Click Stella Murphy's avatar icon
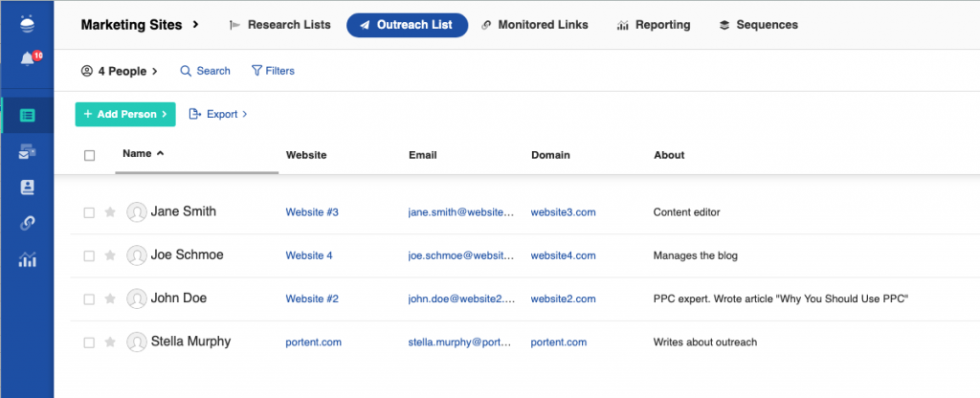The image size is (980, 398). tap(136, 342)
